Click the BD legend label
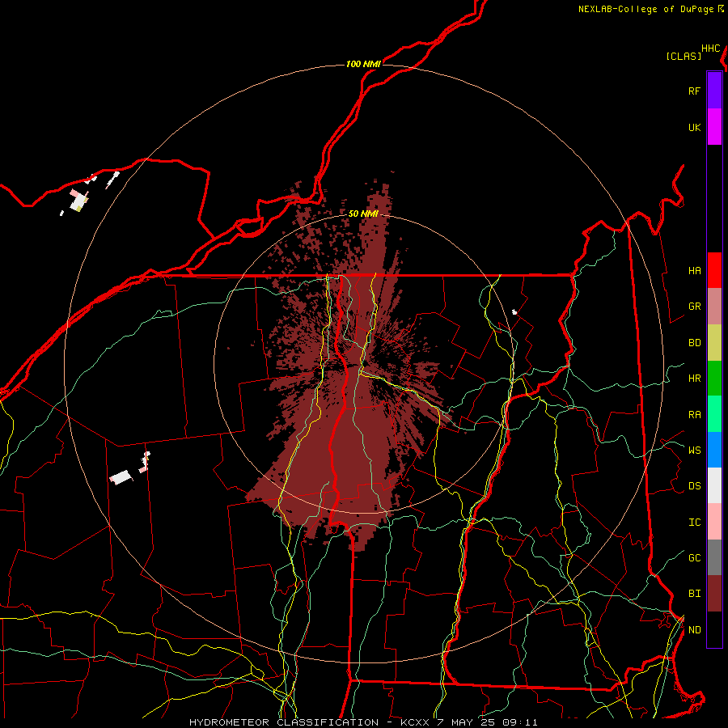Screen dimensions: 728x728 [694, 343]
